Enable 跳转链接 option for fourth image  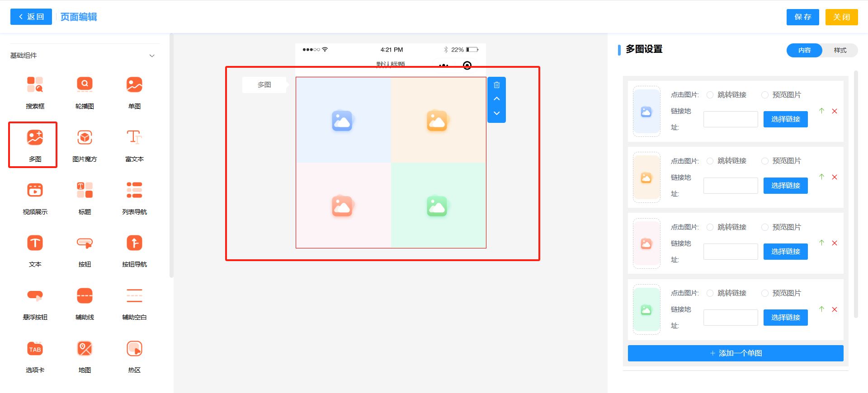click(710, 293)
